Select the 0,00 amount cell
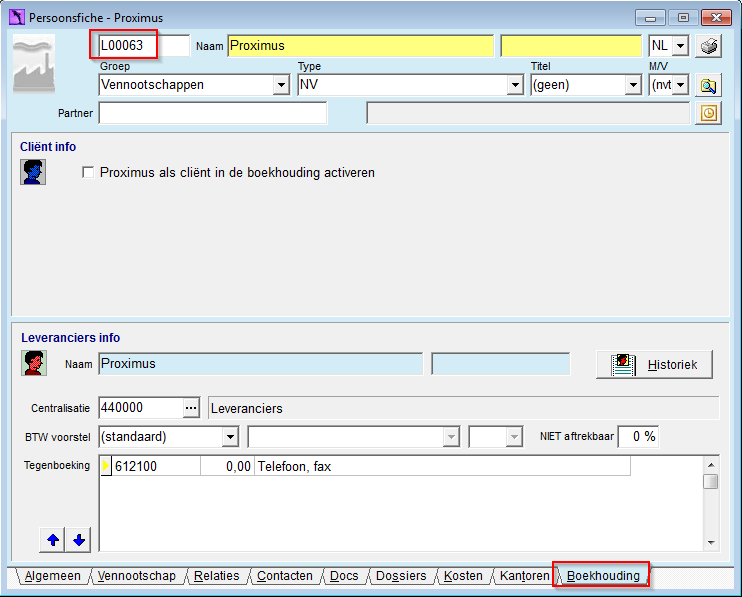Viewport: 742px width, 597px height. 227,466
